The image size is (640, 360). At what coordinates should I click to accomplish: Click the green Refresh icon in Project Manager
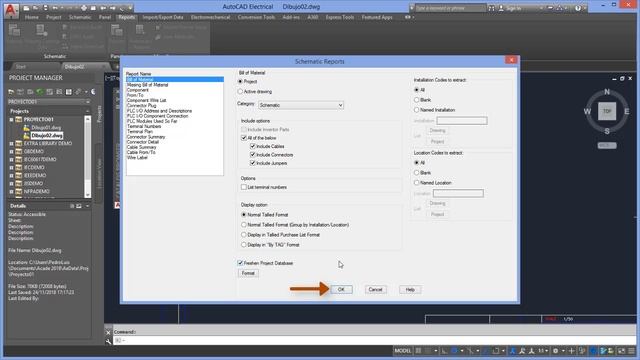pos(40,92)
